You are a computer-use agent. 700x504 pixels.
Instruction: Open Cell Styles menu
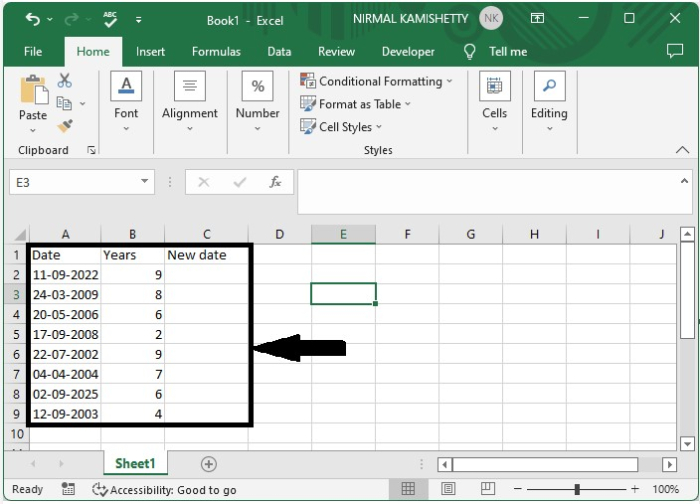click(x=341, y=127)
